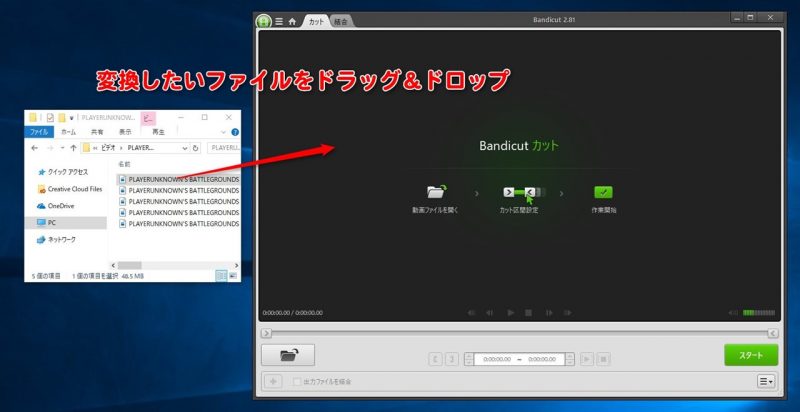Screen dimensions: 800x412
Task: Play the preview video
Action: [510, 313]
